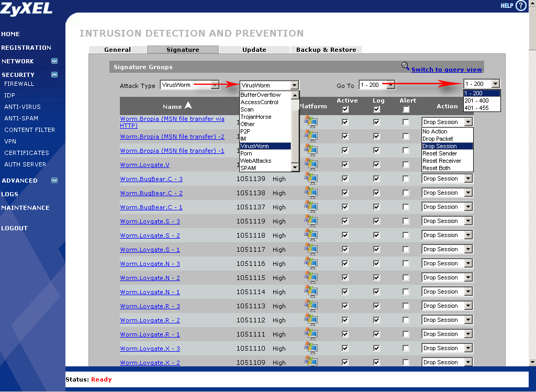Uncheck Active for Worm.Lovgate.S - 3

click(x=345, y=221)
